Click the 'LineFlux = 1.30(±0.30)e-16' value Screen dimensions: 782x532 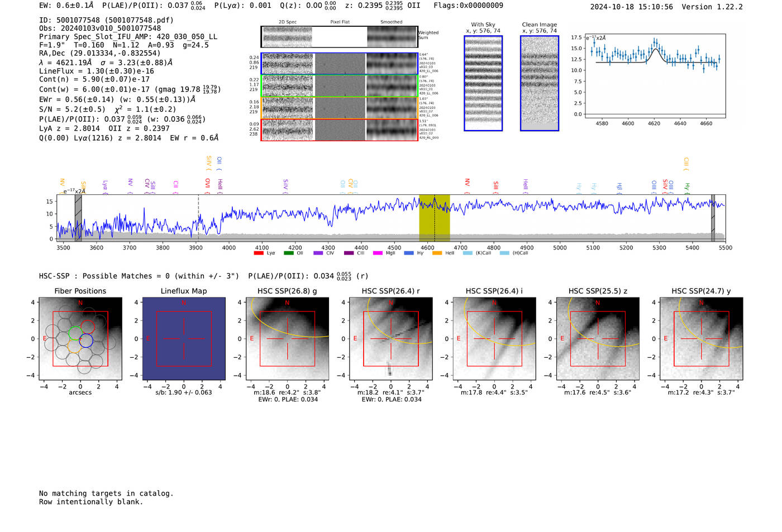[x=97, y=71]
